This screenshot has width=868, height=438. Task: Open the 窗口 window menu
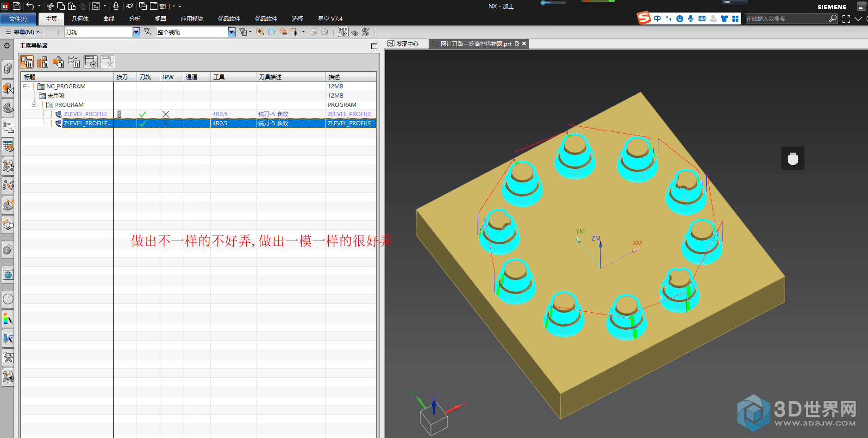coord(162,6)
